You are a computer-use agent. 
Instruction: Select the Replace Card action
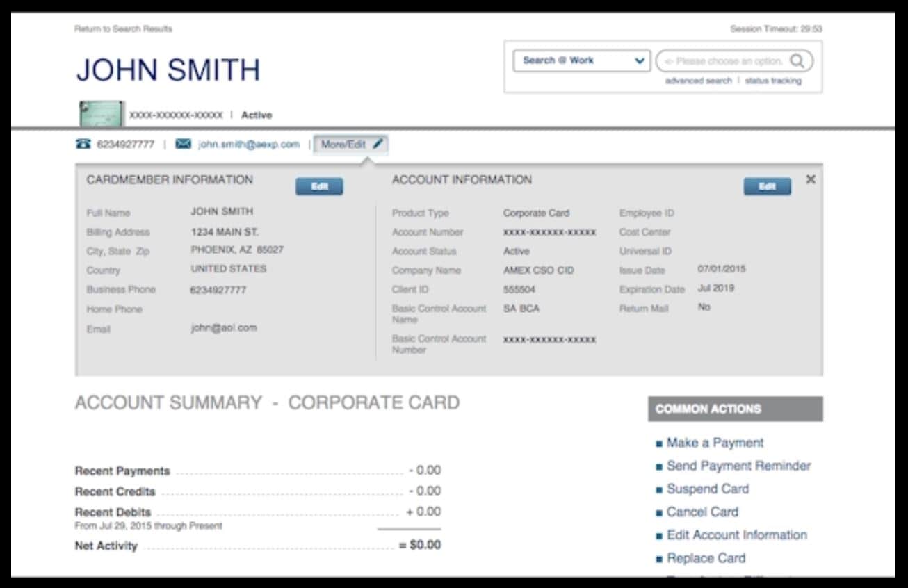[706, 557]
